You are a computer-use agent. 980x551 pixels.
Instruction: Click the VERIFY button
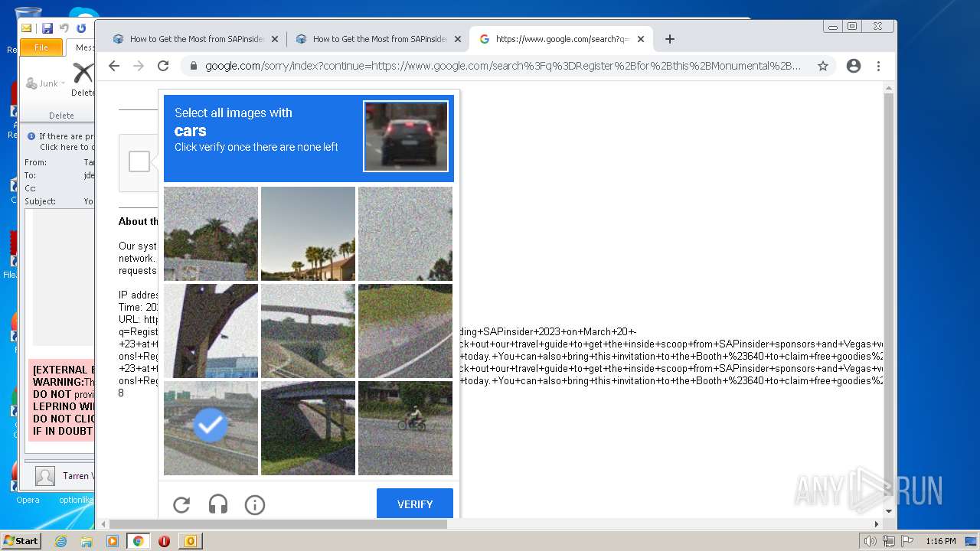415,504
